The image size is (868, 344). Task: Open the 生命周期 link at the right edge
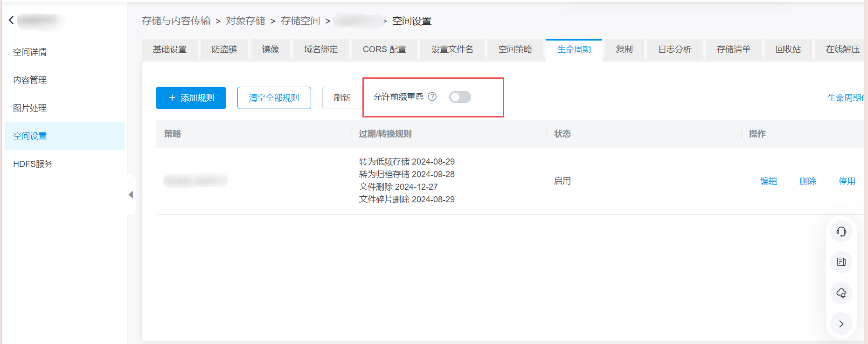[846, 98]
